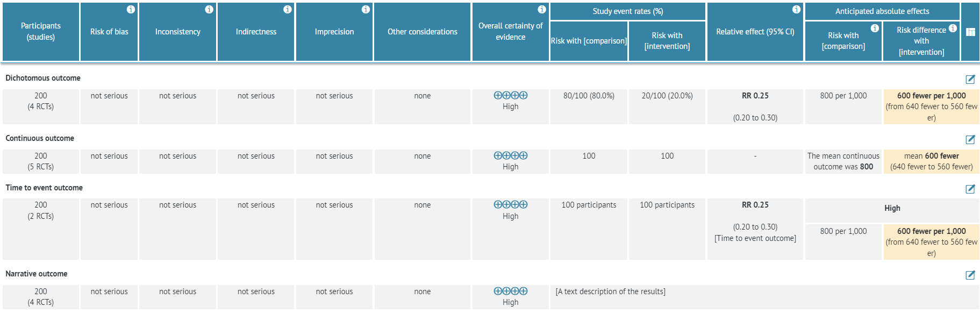Open info icon for Imprecision column
Screen dimensions: 980x313
point(366,9)
